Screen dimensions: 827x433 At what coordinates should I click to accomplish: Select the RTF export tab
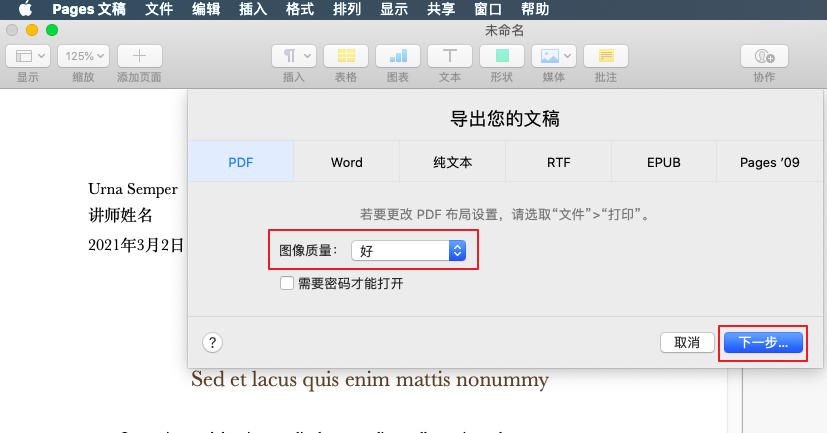pos(559,162)
